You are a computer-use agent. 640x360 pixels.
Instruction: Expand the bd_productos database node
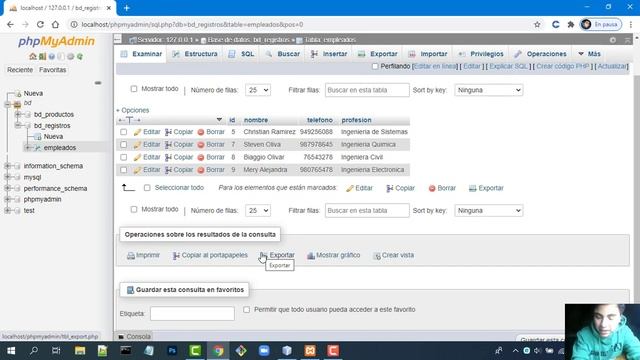point(18,114)
